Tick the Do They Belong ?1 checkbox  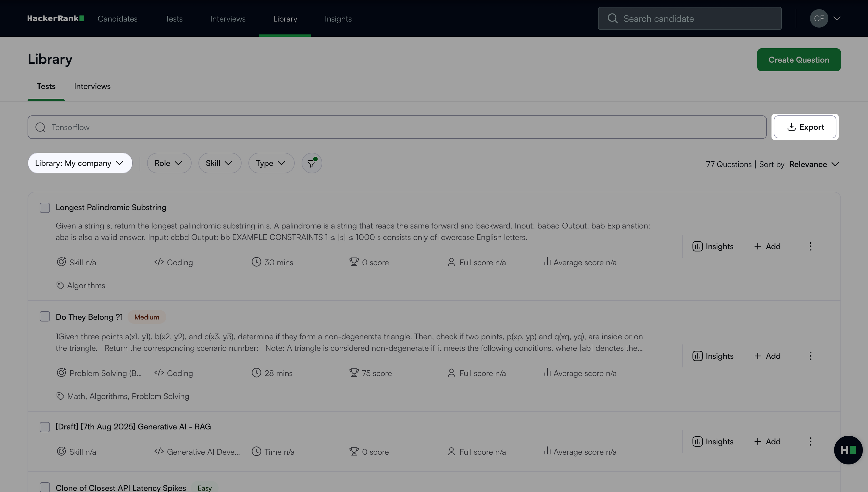pos(45,317)
